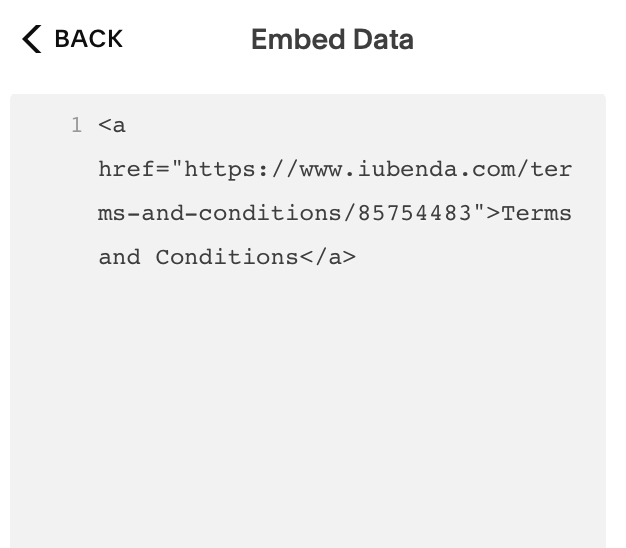Place cursor at the opening <a tag
Viewport: 626px width, 548px height.
click(112, 126)
